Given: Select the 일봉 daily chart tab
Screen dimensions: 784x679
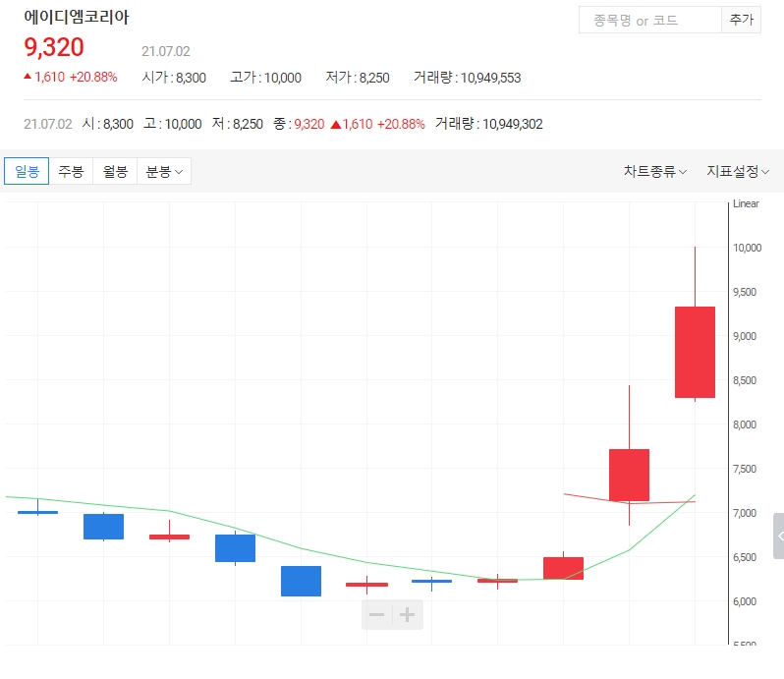Looking at the screenshot, I should click(x=27, y=171).
